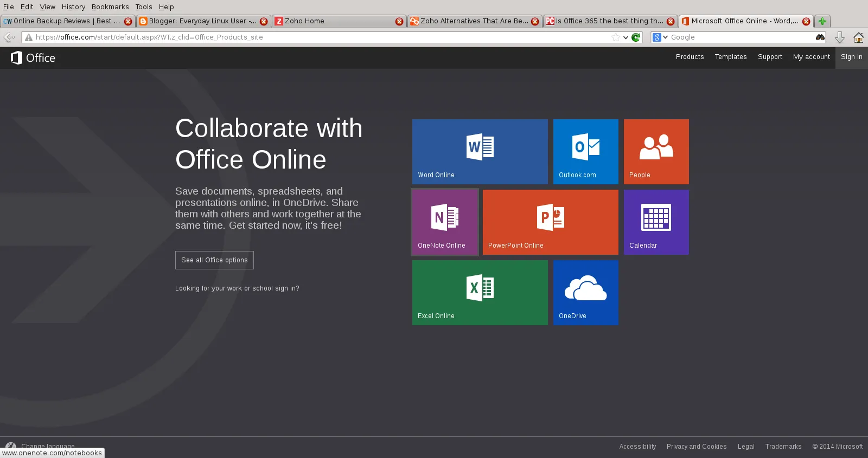Click Sign in at top right
Viewport: 868px width, 458px height.
[851, 57]
